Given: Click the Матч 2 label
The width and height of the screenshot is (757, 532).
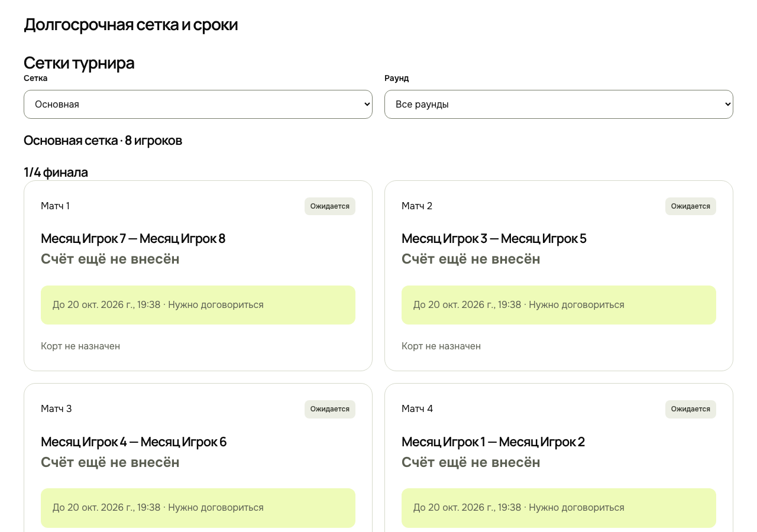Looking at the screenshot, I should click(x=417, y=206).
